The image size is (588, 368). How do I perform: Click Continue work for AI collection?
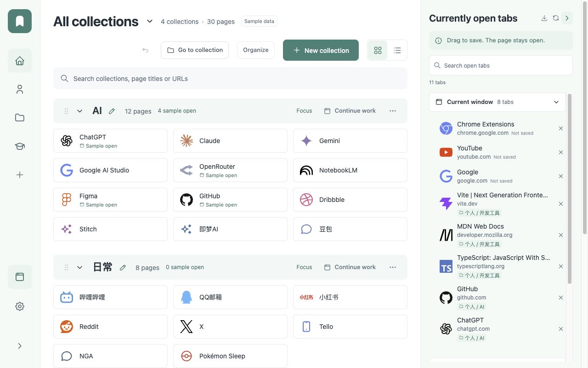350,111
